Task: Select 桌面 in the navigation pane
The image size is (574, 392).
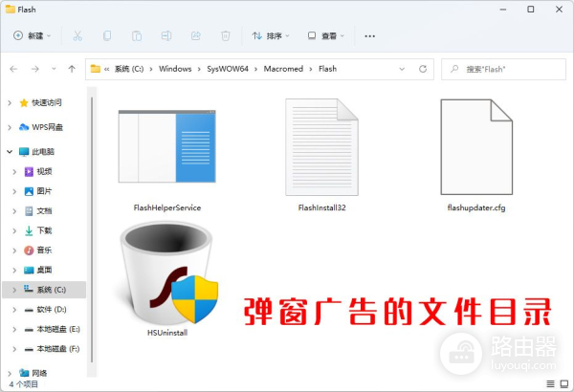Action: click(44, 271)
